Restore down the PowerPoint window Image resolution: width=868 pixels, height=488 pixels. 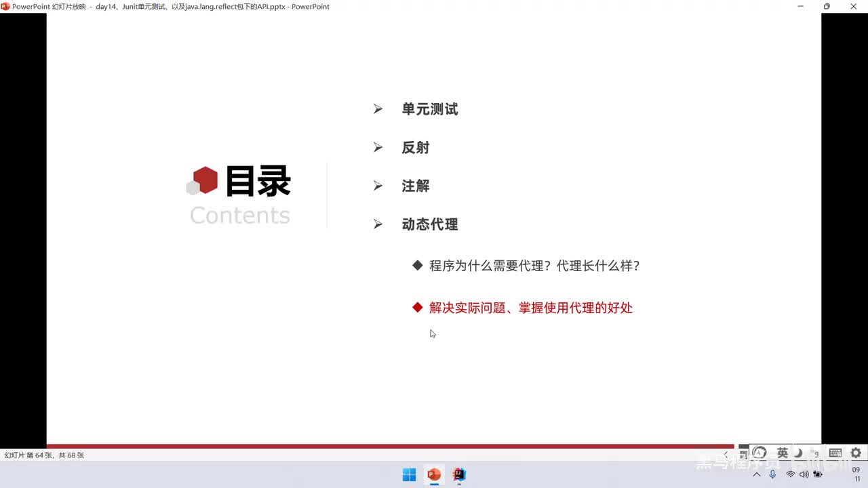827,6
